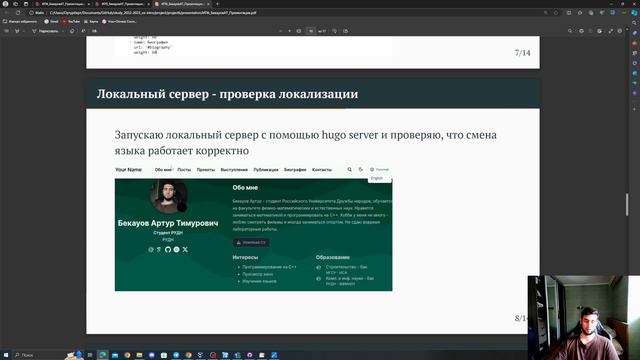Open the address bar zoom indicator
Screen dimensions: 640x360
point(546,13)
